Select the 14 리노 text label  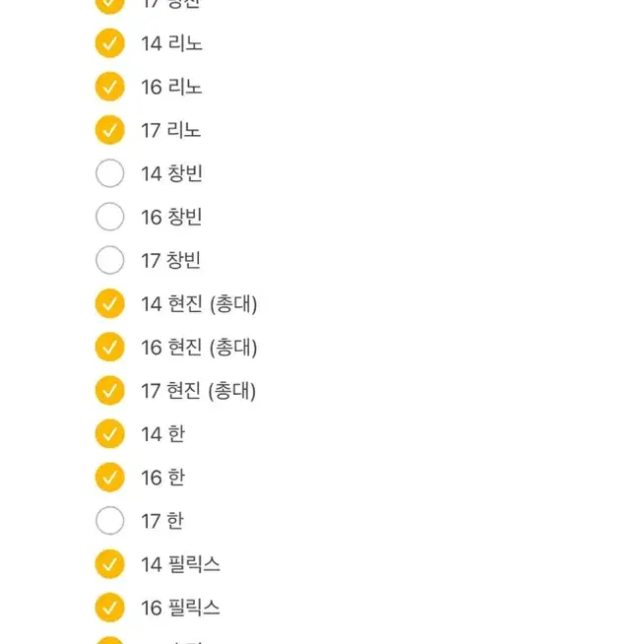[171, 43]
